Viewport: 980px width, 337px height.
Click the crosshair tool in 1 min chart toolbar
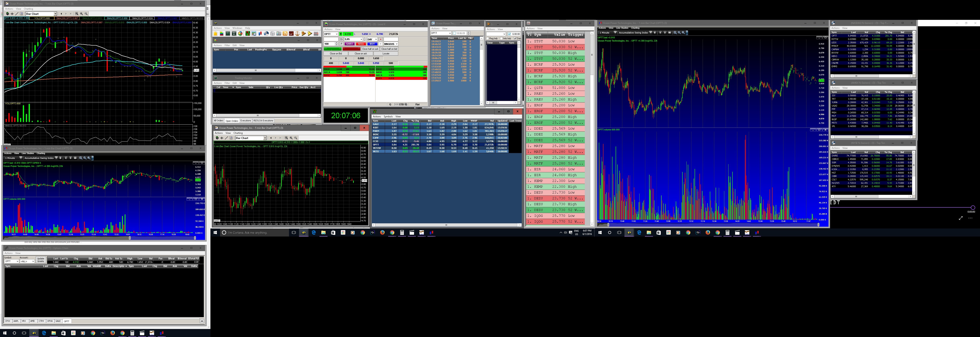[12, 14]
